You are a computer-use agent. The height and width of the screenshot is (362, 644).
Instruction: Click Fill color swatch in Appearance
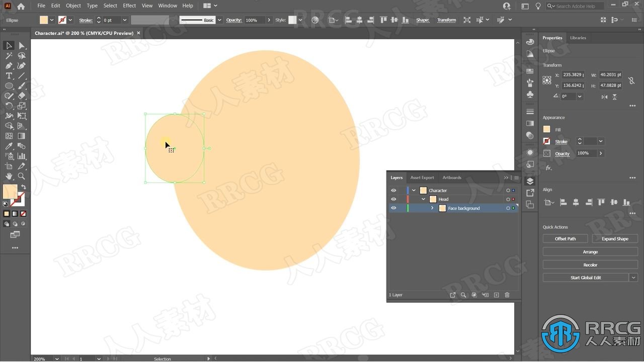[x=547, y=129]
